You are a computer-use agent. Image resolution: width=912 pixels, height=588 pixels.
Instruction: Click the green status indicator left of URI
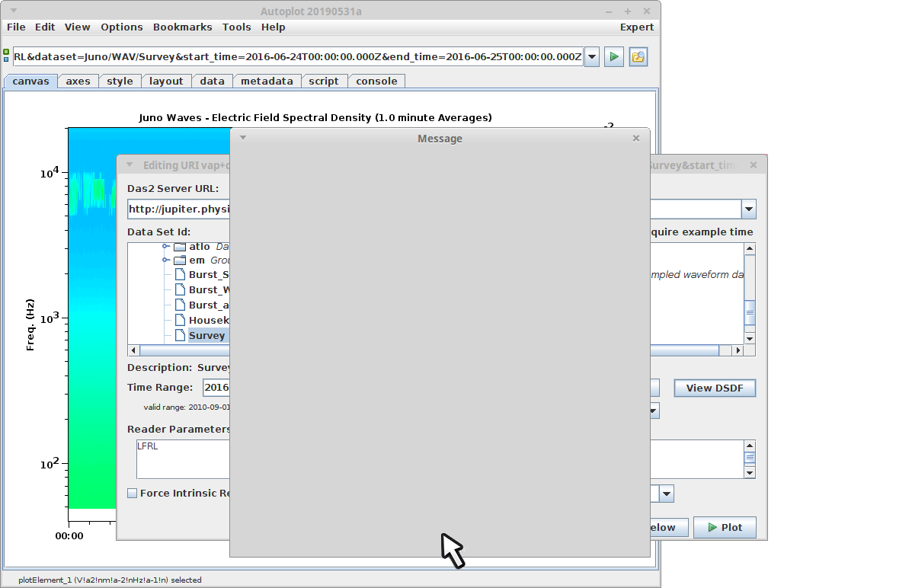click(7, 53)
